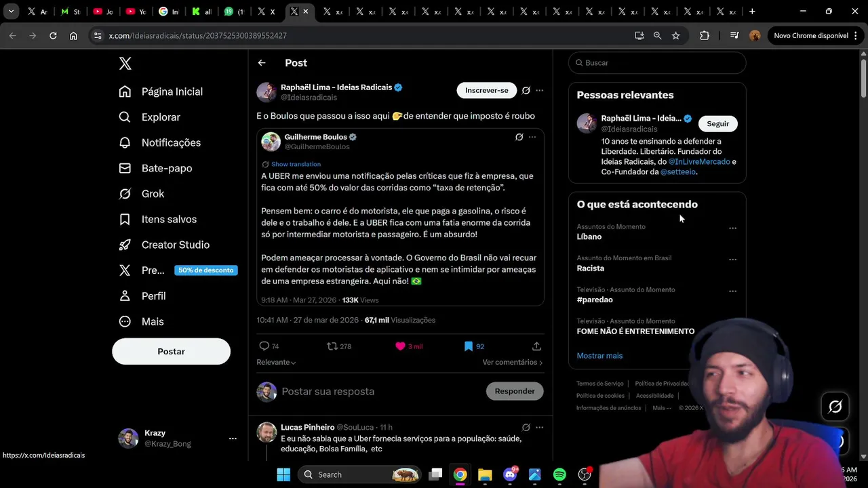Open the @InLivreMercado mention link
Screen dimensions: 868x488
[x=699, y=162]
